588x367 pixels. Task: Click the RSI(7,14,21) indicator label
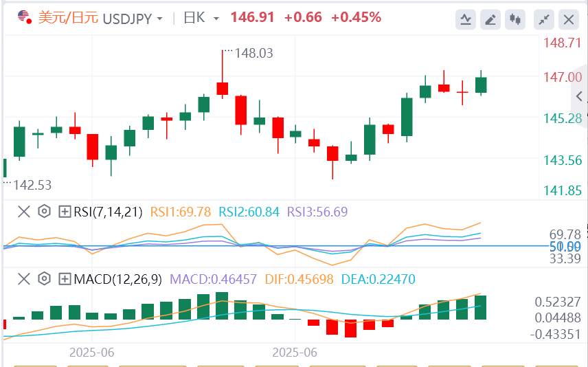coord(109,212)
